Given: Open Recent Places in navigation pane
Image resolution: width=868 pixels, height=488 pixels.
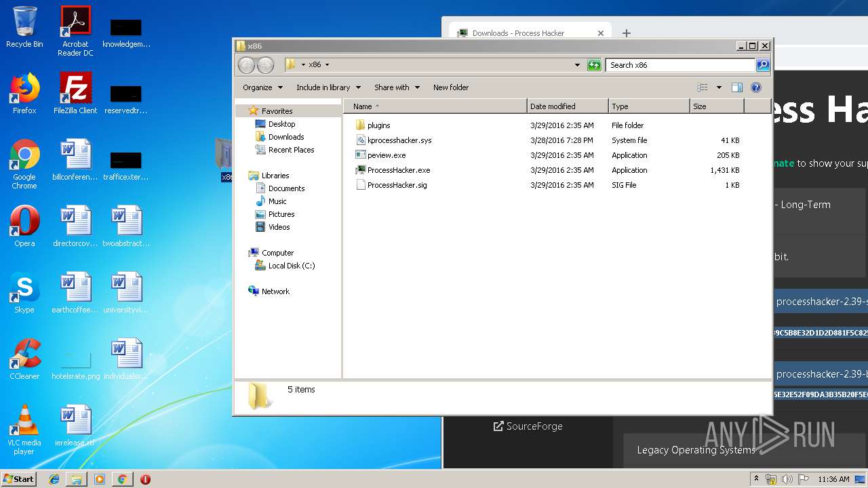Looking at the screenshot, I should [x=291, y=150].
